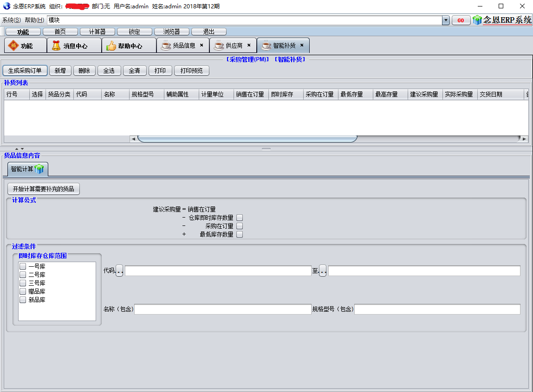Open the 至 end code lookup button
Screen dimensions: 533x392
coord(323,271)
